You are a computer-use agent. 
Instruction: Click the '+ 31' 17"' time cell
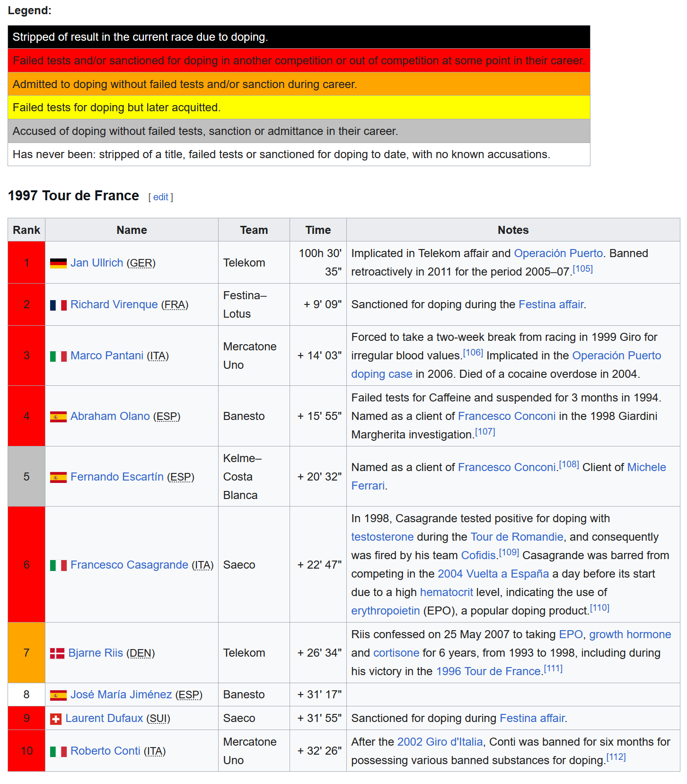(318, 695)
